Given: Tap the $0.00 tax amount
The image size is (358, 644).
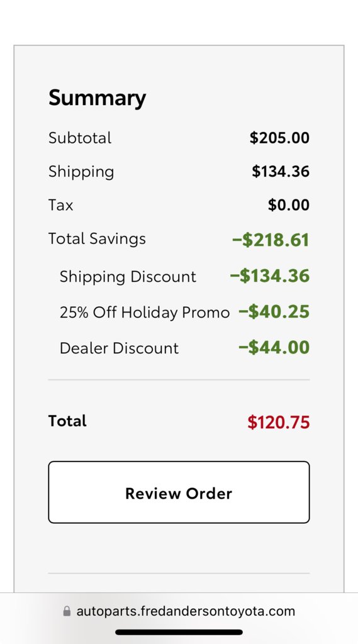Looking at the screenshot, I should (289, 204).
